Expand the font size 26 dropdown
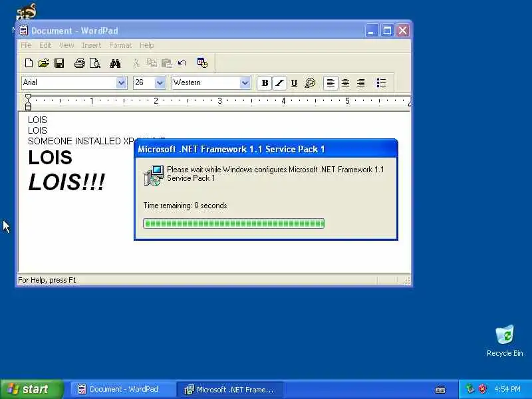 coord(160,82)
